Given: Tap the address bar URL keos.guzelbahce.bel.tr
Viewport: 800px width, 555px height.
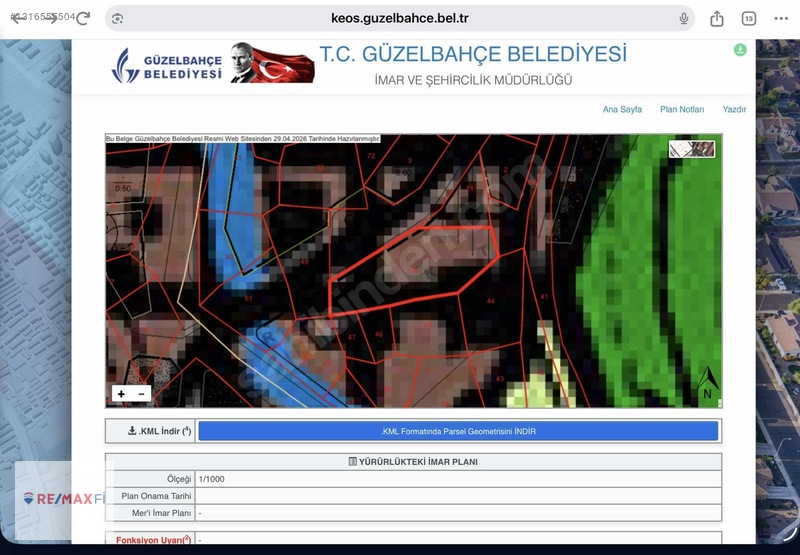Looking at the screenshot, I should 399,18.
